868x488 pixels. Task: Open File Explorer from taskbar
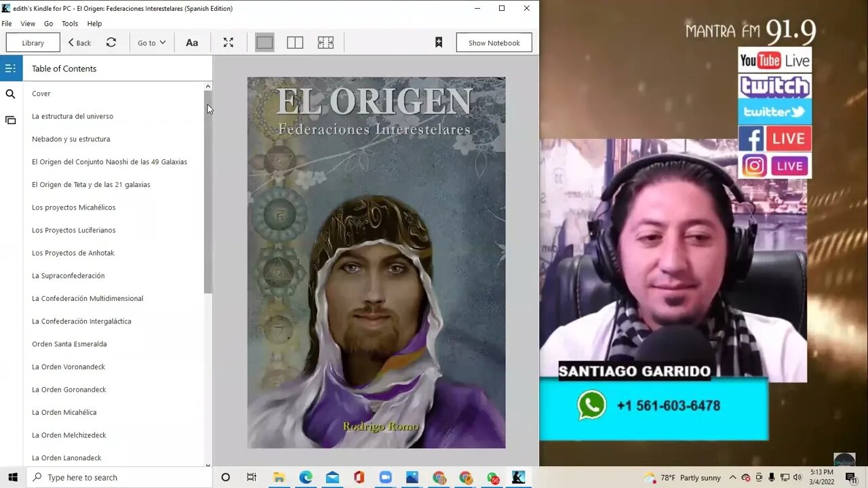(x=279, y=477)
